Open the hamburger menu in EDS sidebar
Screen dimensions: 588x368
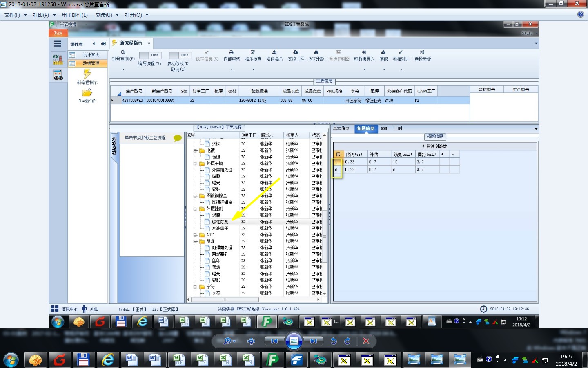click(58, 44)
